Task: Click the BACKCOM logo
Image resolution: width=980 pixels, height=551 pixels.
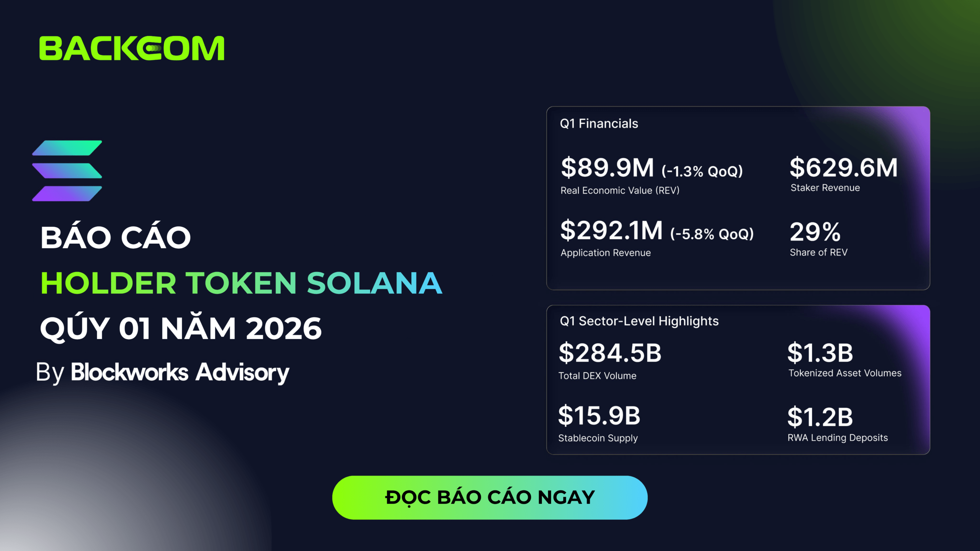Action: point(132,48)
